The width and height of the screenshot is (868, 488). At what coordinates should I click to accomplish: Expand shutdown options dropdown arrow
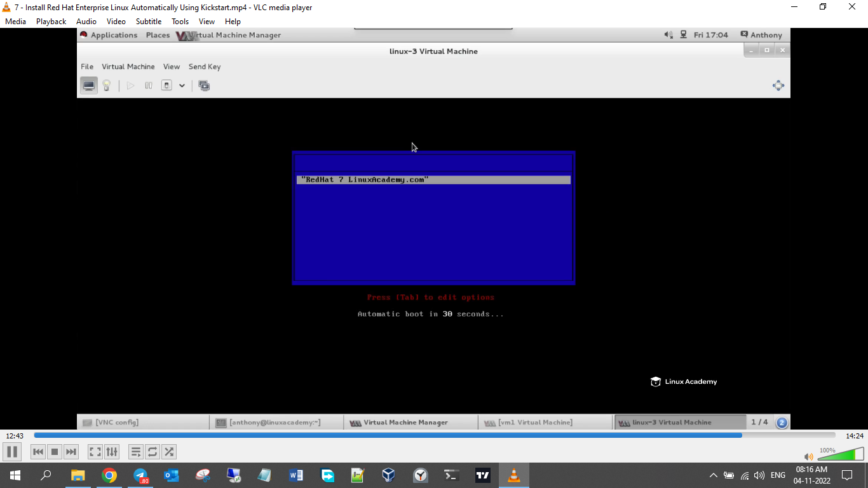point(182,85)
